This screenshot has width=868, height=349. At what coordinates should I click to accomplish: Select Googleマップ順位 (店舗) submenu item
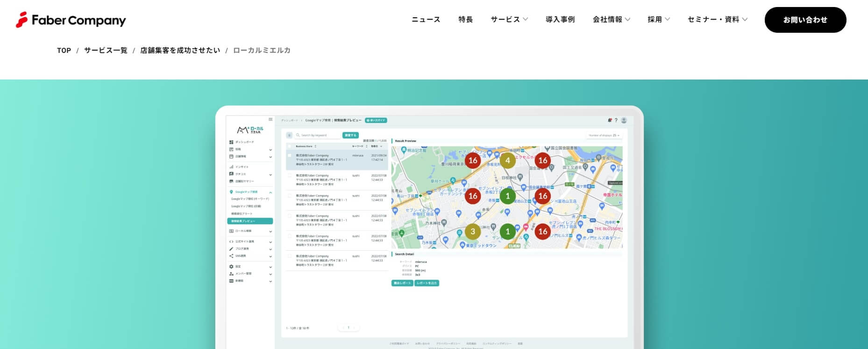(x=246, y=206)
